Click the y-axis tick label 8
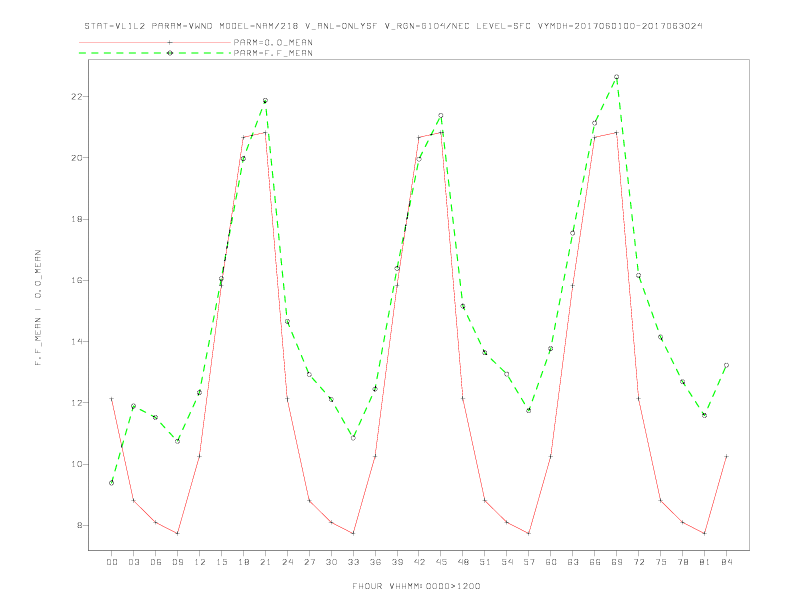This screenshot has width=792, height=612. [x=79, y=525]
